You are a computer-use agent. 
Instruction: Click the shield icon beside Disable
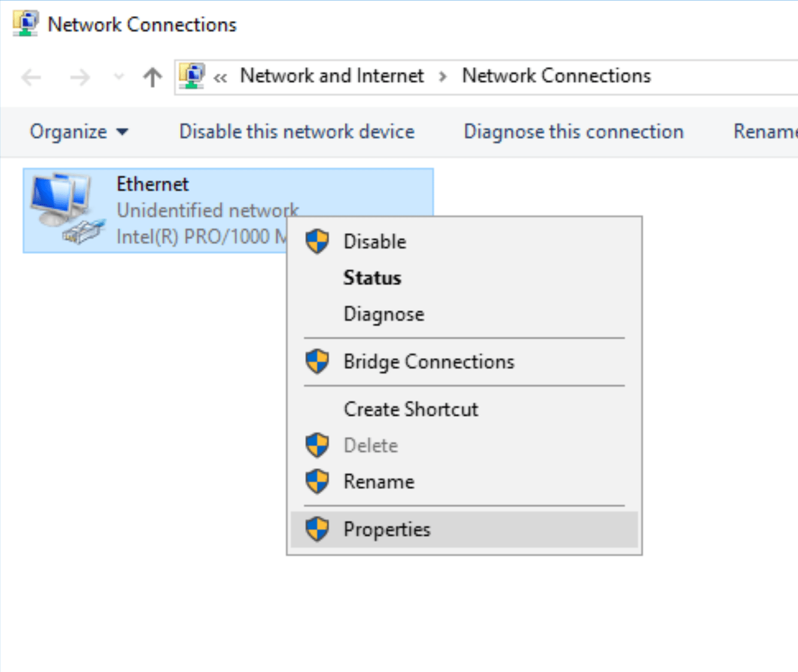click(x=317, y=242)
